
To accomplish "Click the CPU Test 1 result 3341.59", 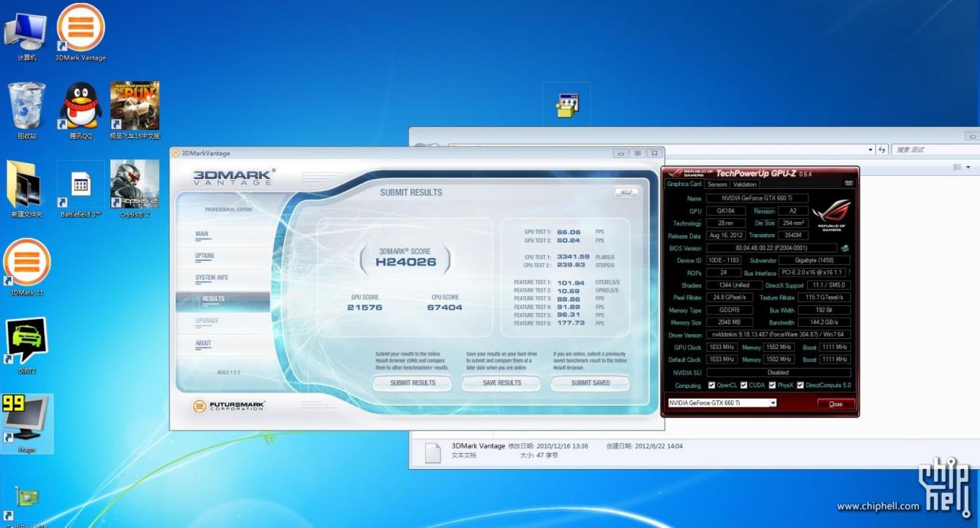I will click(573, 256).
